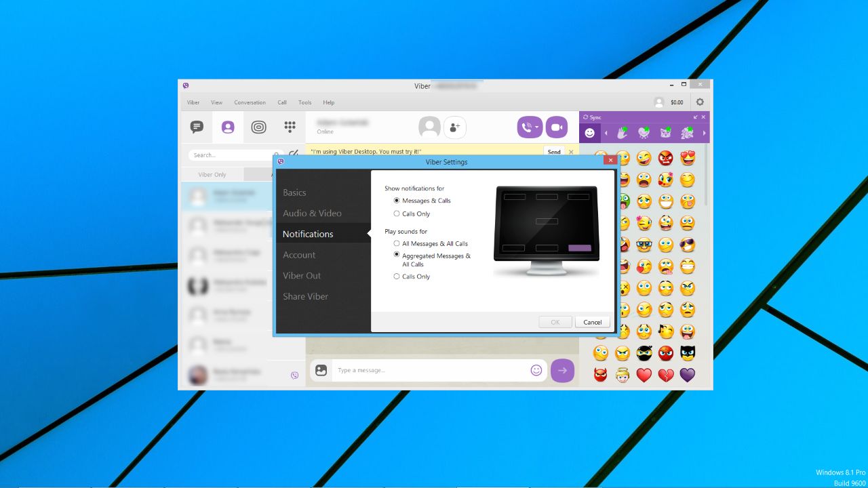The image size is (868, 488).
Task: Open the contacts person icon tab
Action: coord(228,127)
